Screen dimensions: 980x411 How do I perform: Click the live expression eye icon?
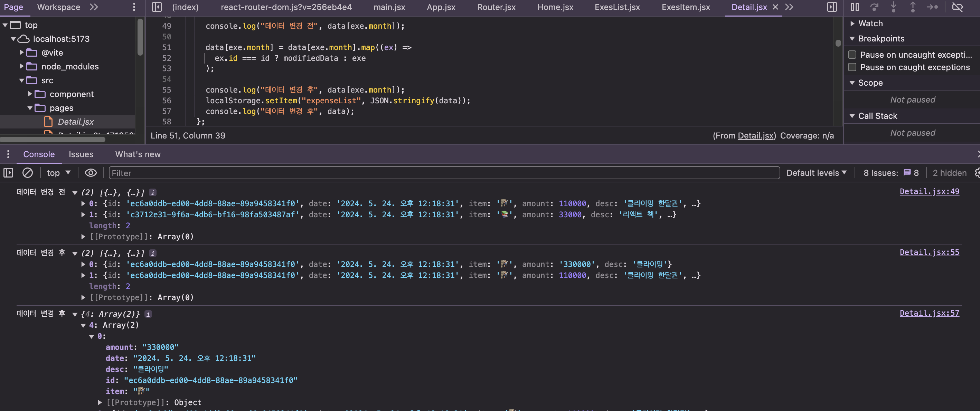click(x=91, y=173)
